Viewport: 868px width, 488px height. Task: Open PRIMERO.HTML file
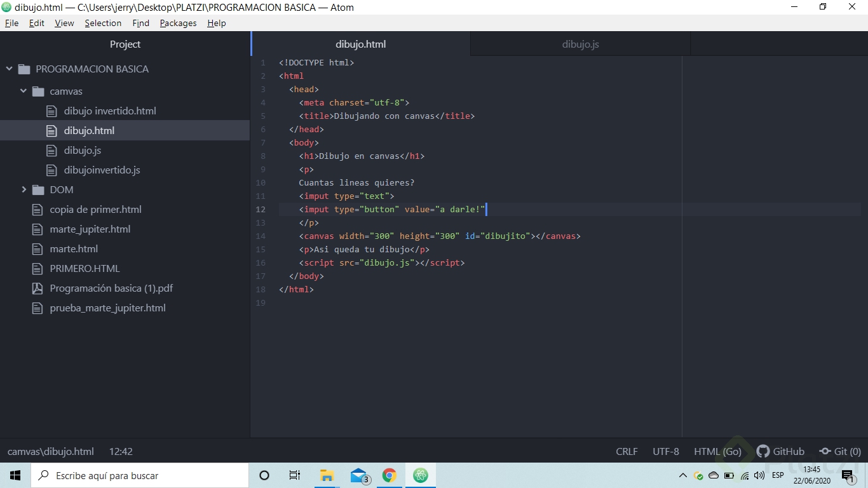click(85, 268)
